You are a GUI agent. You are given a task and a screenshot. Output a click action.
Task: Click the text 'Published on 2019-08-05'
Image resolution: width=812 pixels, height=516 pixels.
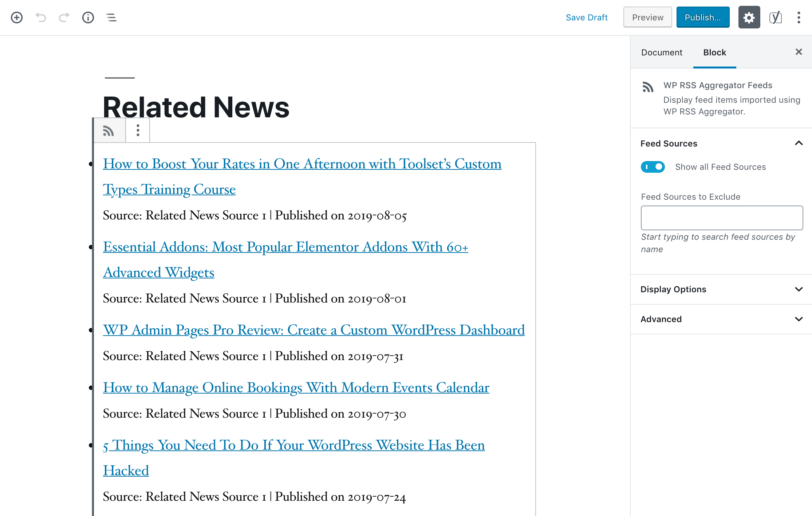[x=341, y=216]
